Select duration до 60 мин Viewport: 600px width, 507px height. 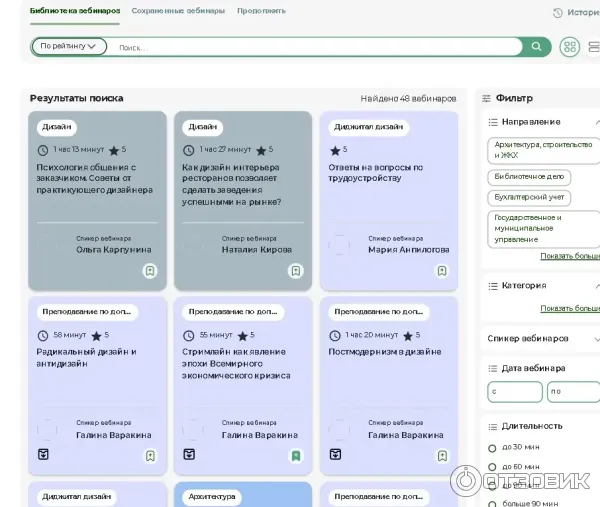pyautogui.click(x=492, y=467)
